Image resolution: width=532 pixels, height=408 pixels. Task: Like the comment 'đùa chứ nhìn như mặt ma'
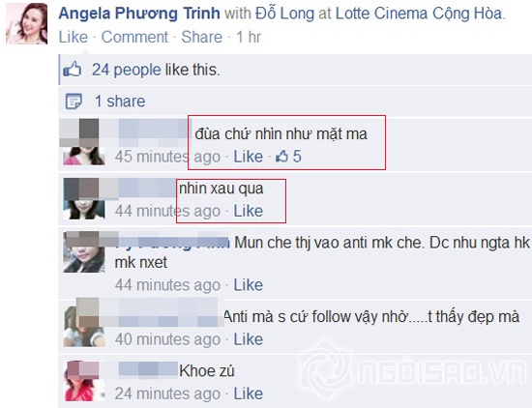(248, 157)
